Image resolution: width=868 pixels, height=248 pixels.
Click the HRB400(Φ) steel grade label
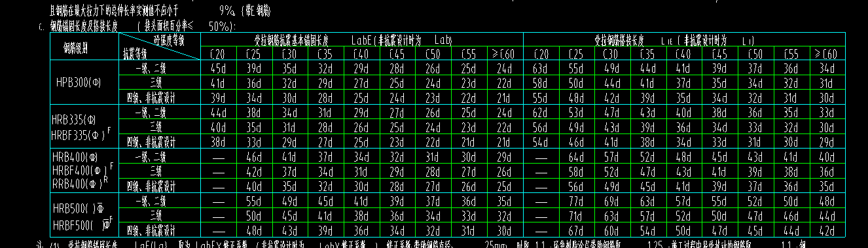[x=75, y=157]
